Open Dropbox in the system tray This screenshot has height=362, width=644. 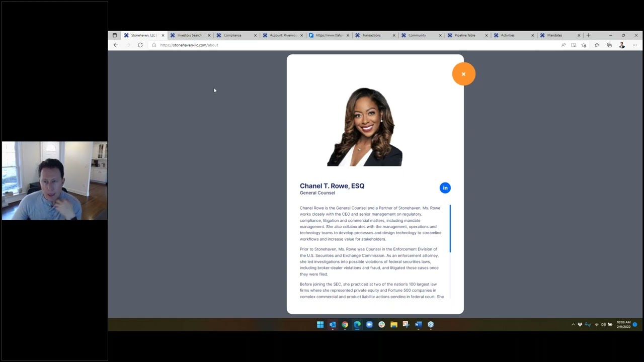[x=580, y=325]
